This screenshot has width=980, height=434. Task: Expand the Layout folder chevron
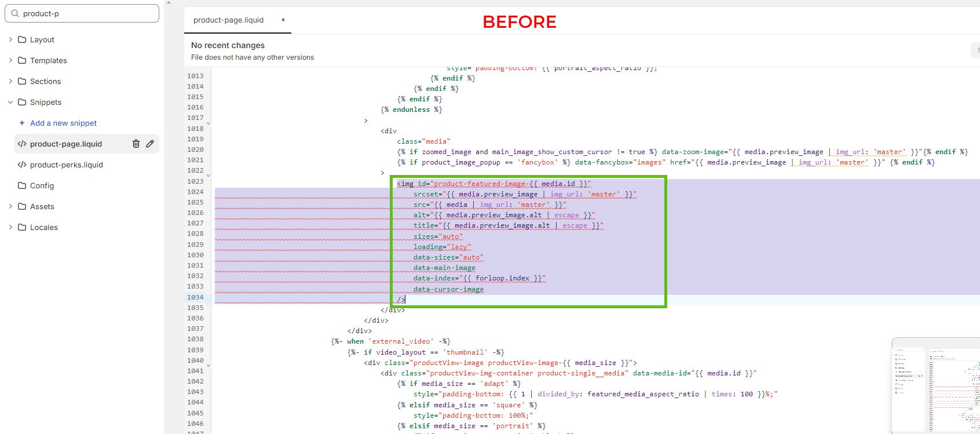coord(10,39)
